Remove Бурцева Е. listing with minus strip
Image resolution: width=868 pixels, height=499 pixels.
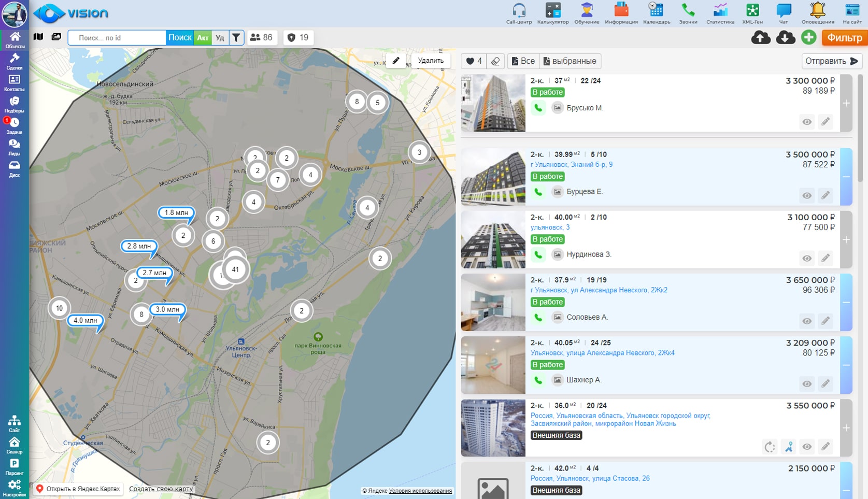coord(846,177)
